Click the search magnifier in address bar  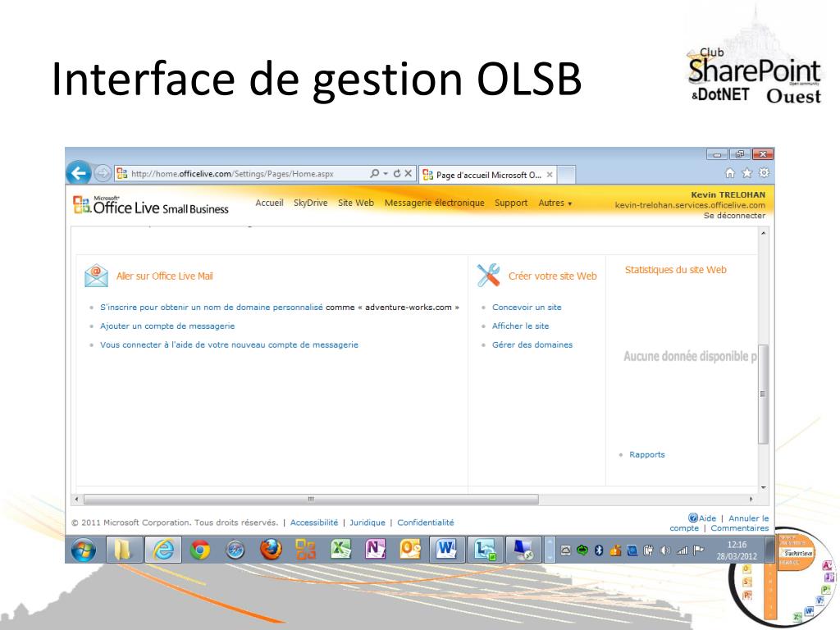(374, 173)
